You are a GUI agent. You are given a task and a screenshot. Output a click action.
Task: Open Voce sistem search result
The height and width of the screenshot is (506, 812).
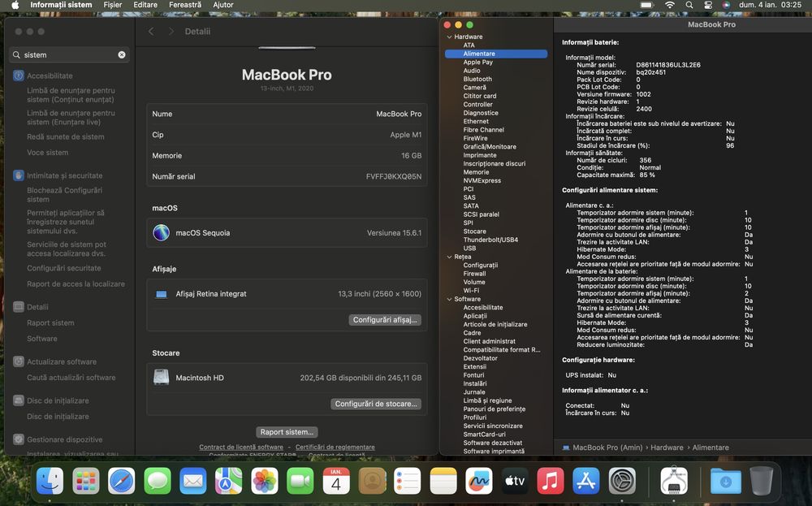(x=47, y=152)
